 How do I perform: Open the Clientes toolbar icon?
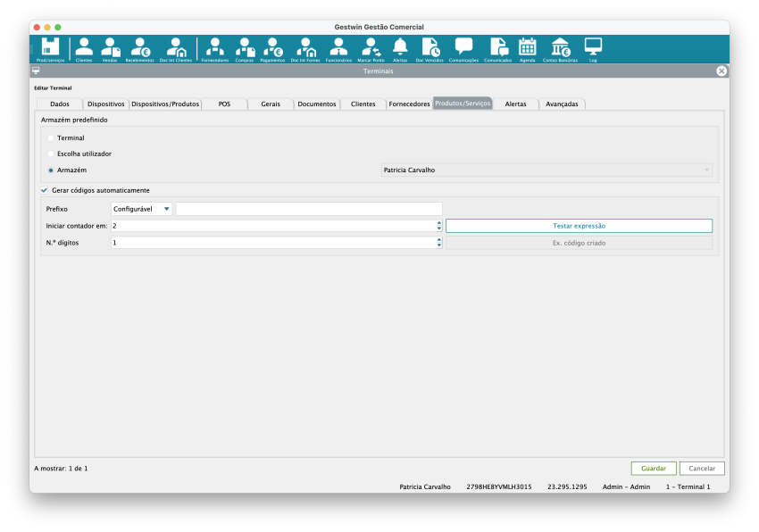[84, 48]
